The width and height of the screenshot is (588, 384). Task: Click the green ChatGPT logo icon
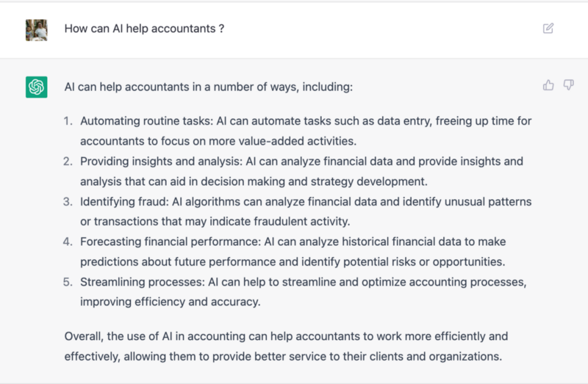click(x=37, y=87)
